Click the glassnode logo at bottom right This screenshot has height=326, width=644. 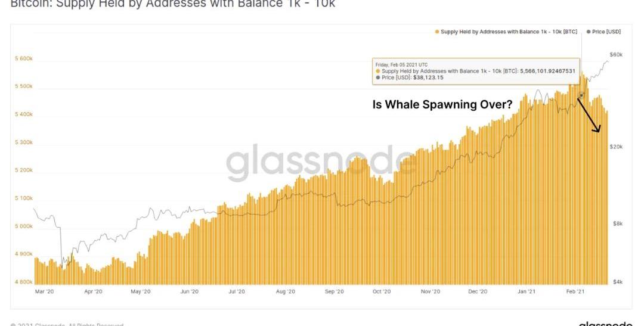tap(605, 324)
